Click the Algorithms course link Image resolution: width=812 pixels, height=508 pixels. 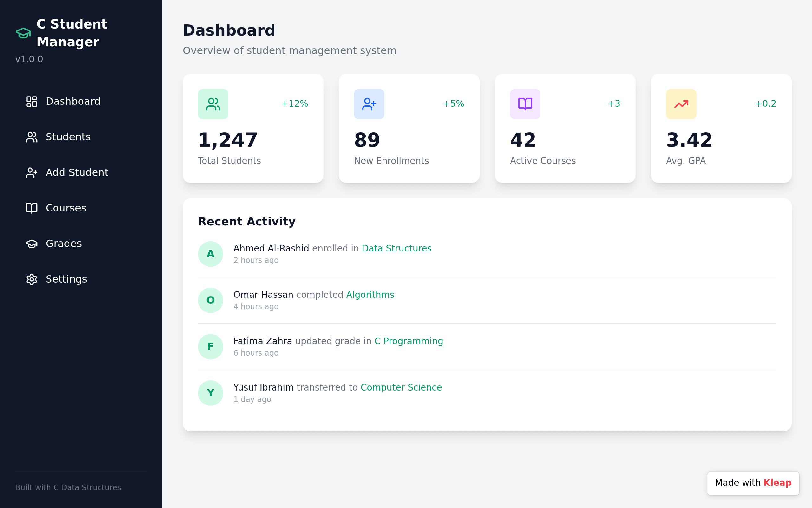(370, 295)
